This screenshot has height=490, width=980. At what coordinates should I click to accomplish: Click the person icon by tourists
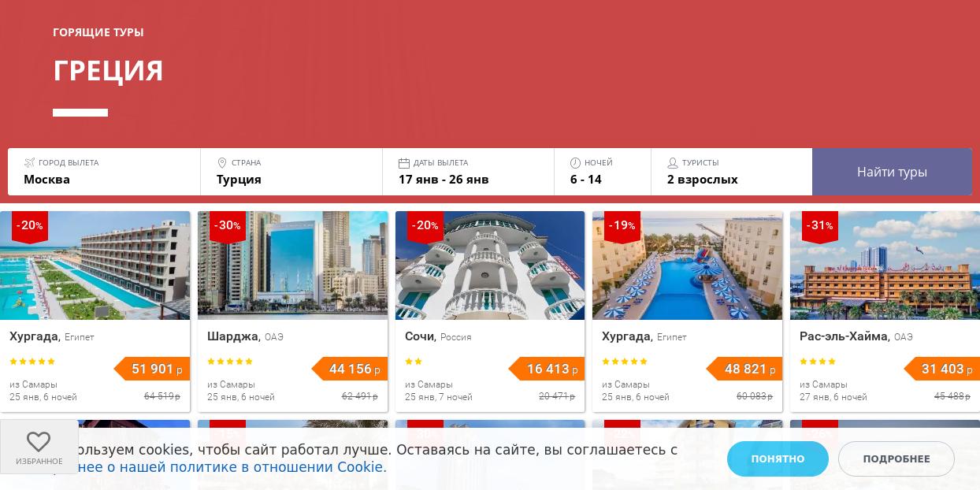(x=673, y=163)
